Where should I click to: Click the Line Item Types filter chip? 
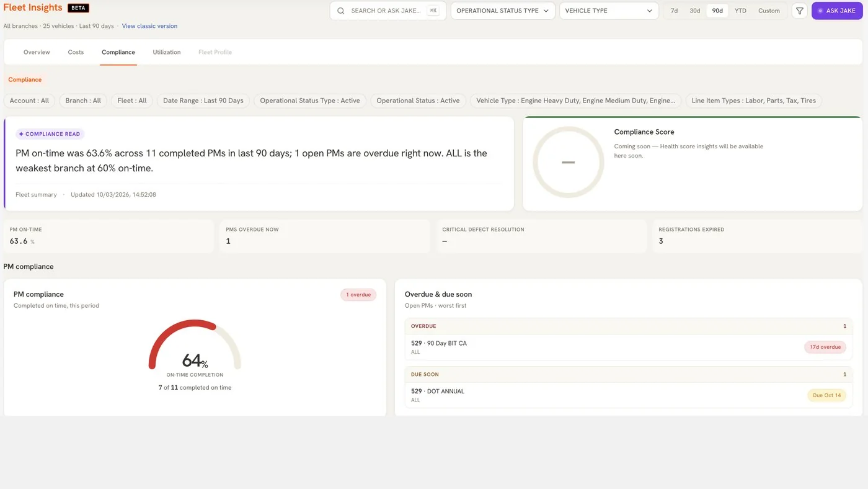754,101
